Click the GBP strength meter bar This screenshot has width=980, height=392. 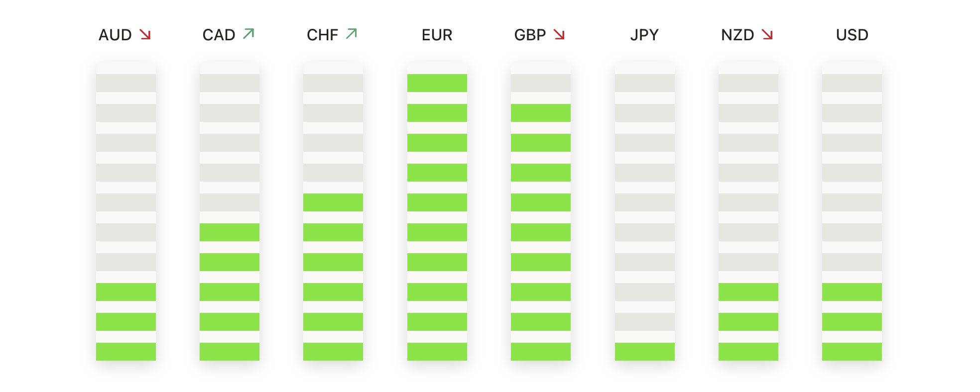541,212
